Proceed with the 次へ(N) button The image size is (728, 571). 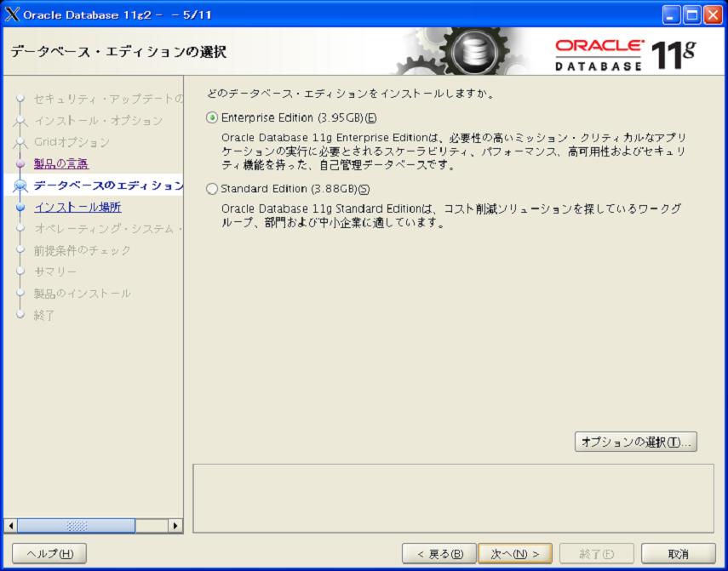(x=515, y=553)
